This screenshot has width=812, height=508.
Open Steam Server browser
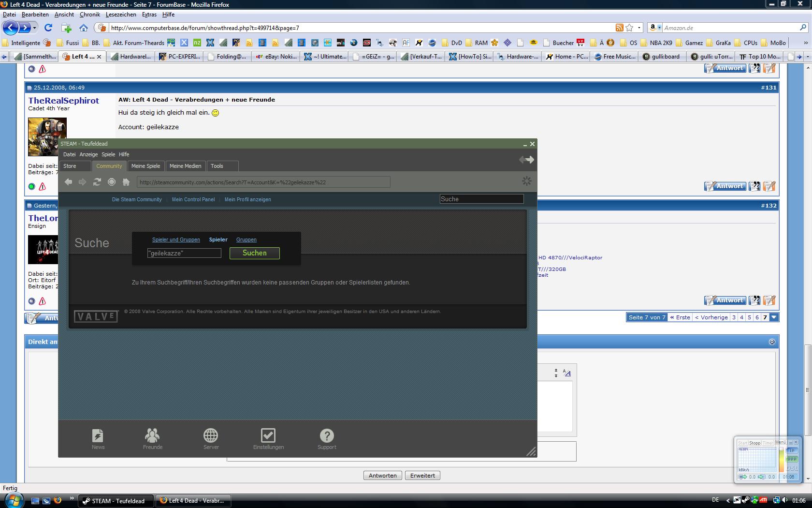[x=211, y=439]
